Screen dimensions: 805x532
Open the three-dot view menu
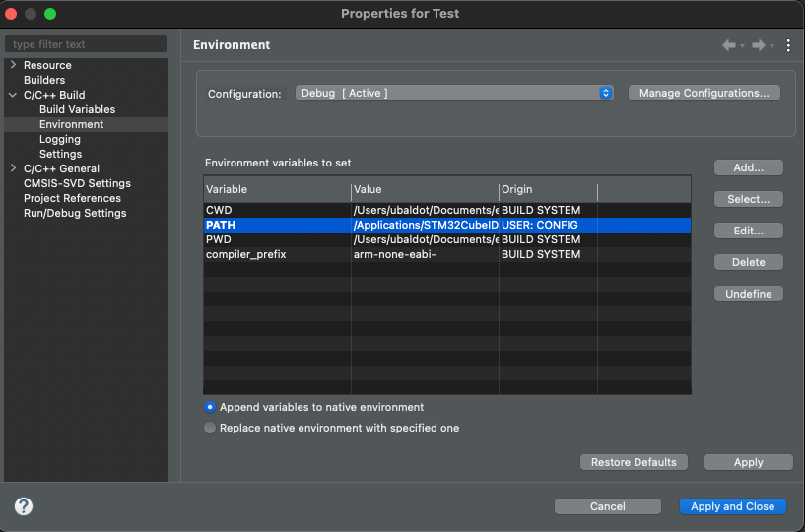coord(788,45)
